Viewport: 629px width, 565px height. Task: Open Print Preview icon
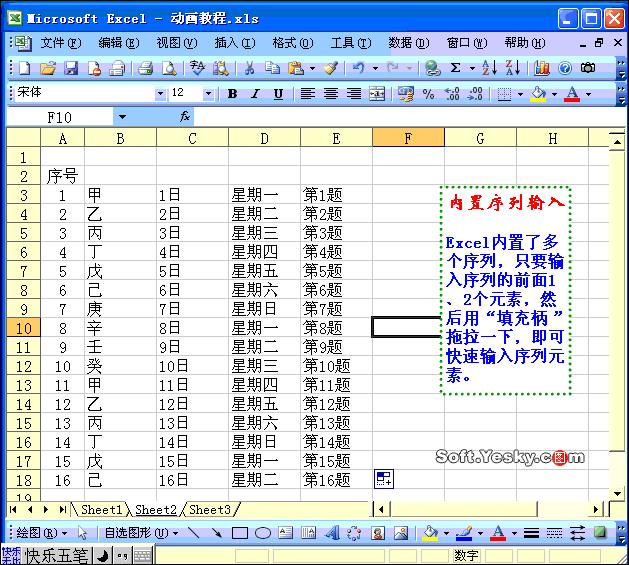click(169, 68)
